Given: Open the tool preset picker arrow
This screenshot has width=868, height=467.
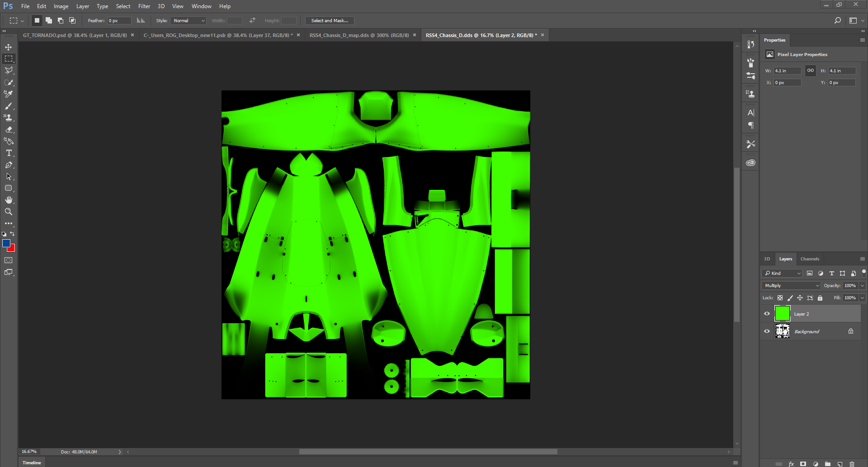Looking at the screenshot, I should pos(22,21).
